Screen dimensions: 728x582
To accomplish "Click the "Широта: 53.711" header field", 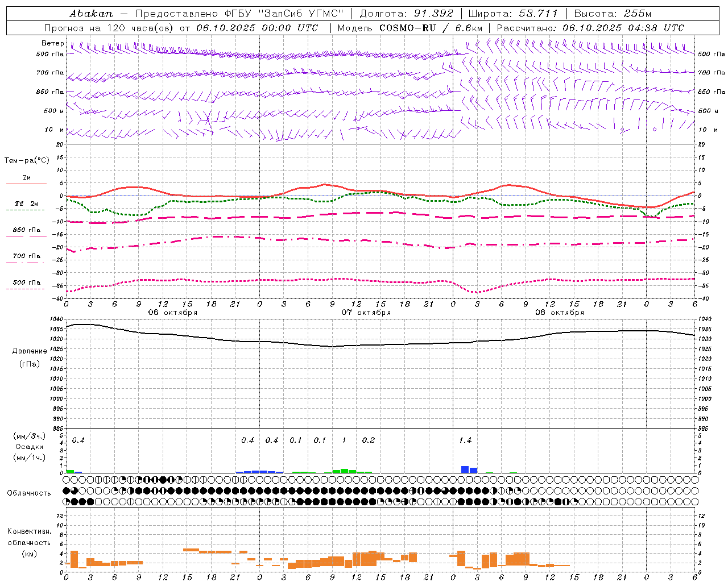I will pos(514,14).
